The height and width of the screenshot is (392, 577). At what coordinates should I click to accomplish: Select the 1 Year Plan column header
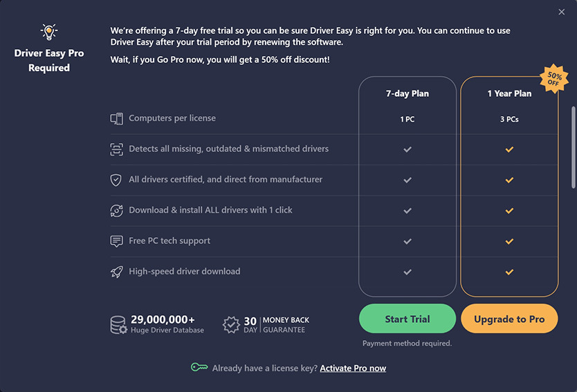click(509, 93)
